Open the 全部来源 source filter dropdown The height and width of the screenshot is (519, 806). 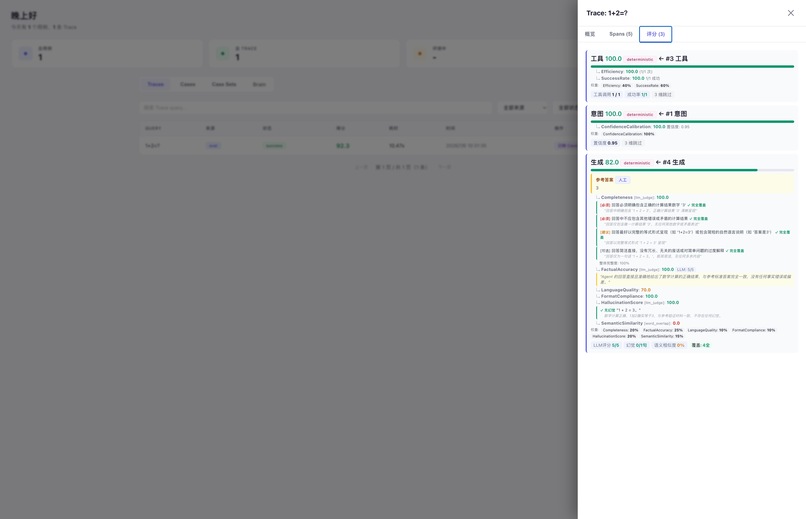click(x=524, y=107)
